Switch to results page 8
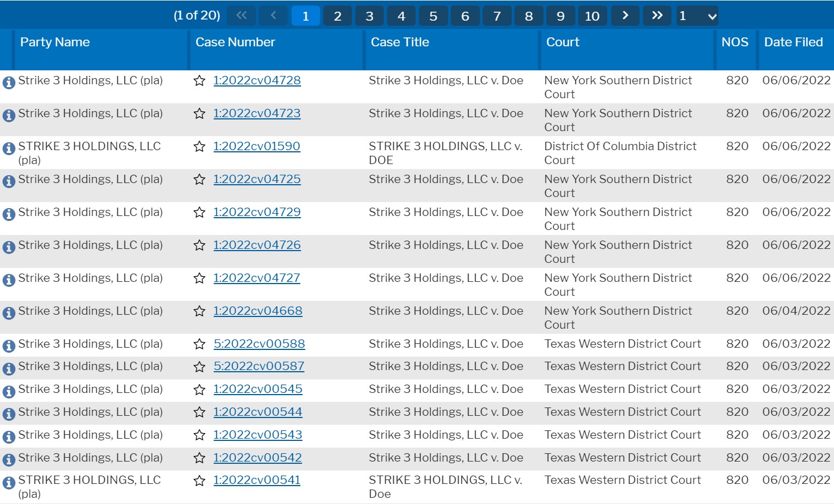This screenshot has height=504, width=834. click(528, 16)
